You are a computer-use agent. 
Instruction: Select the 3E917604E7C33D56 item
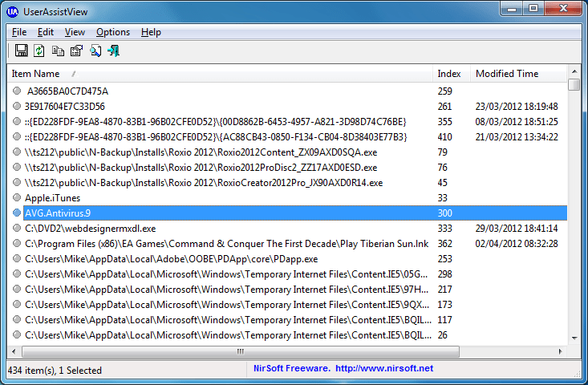pos(287,107)
